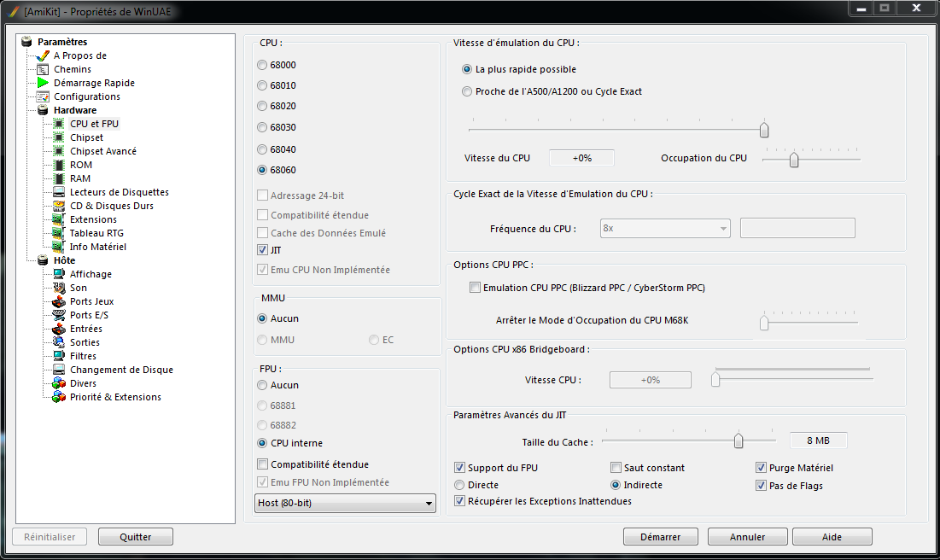Viewport: 940px width, 560px height.
Task: Disable the JIT checkbox
Action: coord(262,250)
